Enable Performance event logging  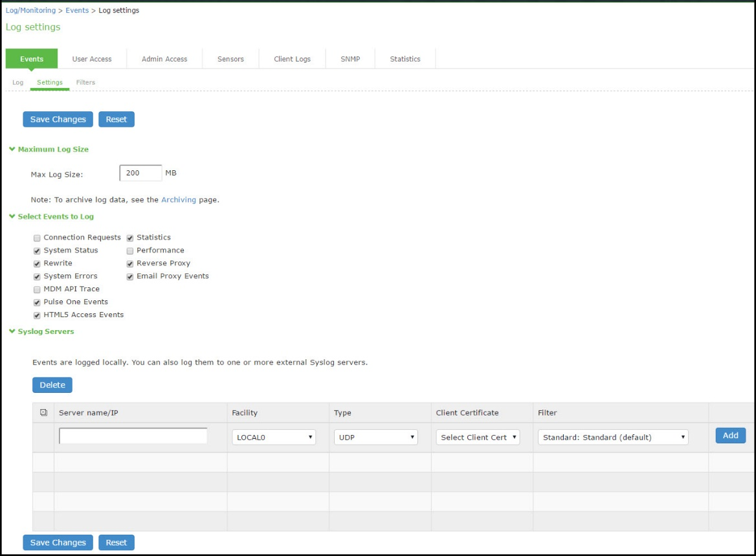tap(129, 250)
